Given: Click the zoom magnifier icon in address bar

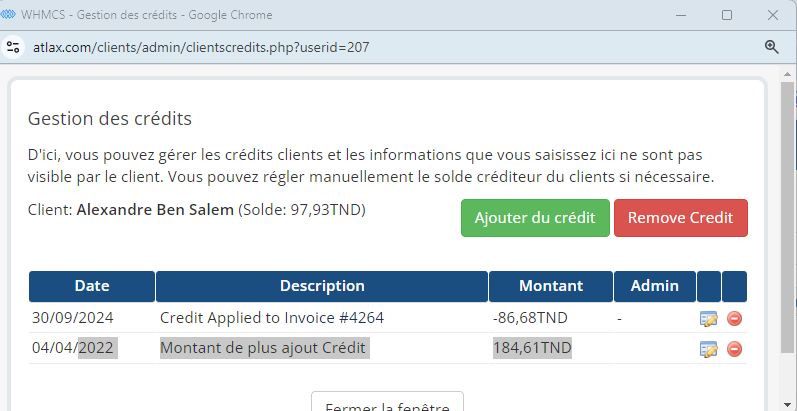Looking at the screenshot, I should (x=771, y=47).
